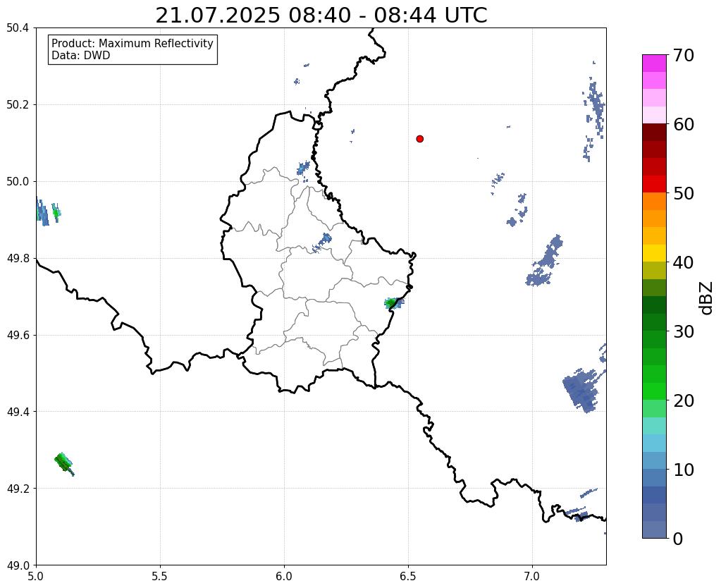Click green radar echo near 49.25 latitude
The height and width of the screenshot is (588, 721).
[63, 463]
